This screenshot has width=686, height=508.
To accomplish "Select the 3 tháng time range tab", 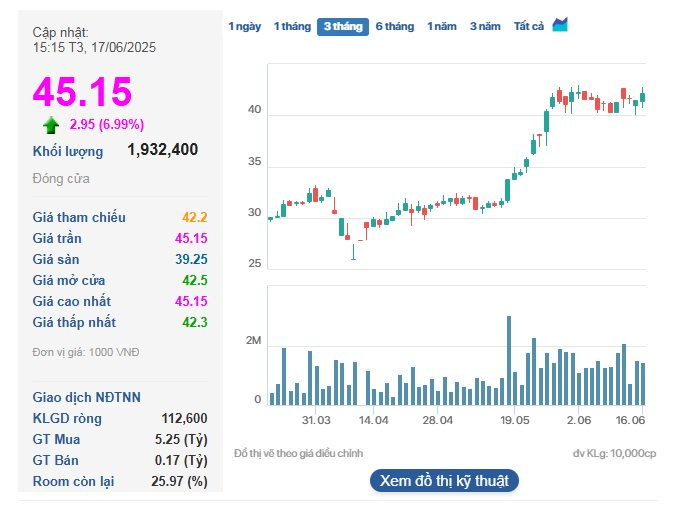I will tap(343, 27).
